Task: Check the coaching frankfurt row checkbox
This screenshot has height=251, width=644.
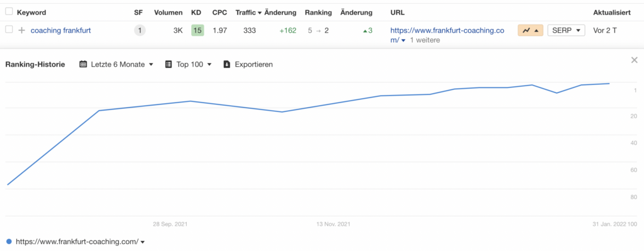Action: (x=9, y=29)
